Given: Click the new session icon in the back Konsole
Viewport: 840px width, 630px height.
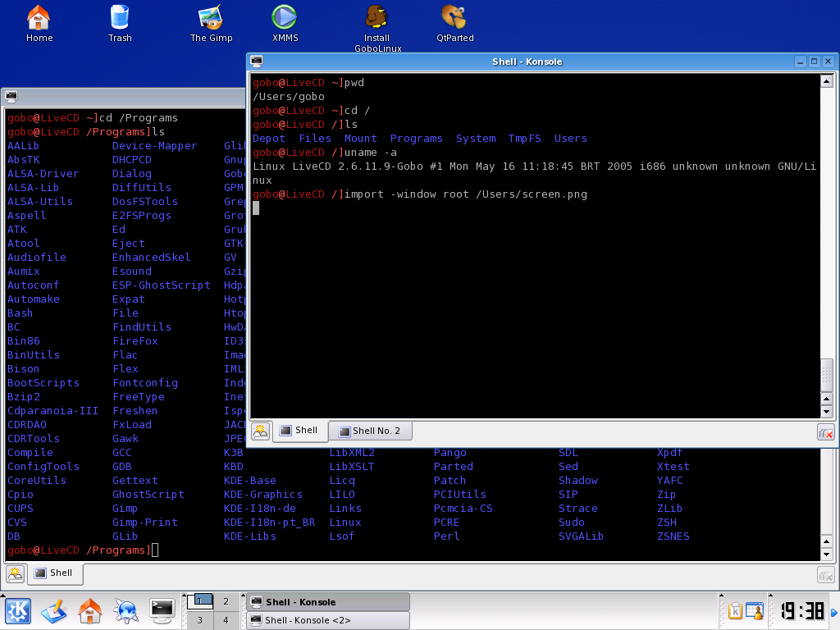Looking at the screenshot, I should [15, 574].
